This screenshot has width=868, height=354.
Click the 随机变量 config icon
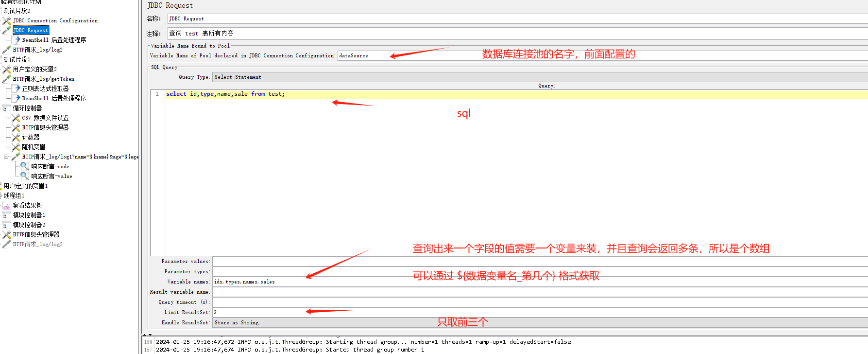click(x=16, y=147)
